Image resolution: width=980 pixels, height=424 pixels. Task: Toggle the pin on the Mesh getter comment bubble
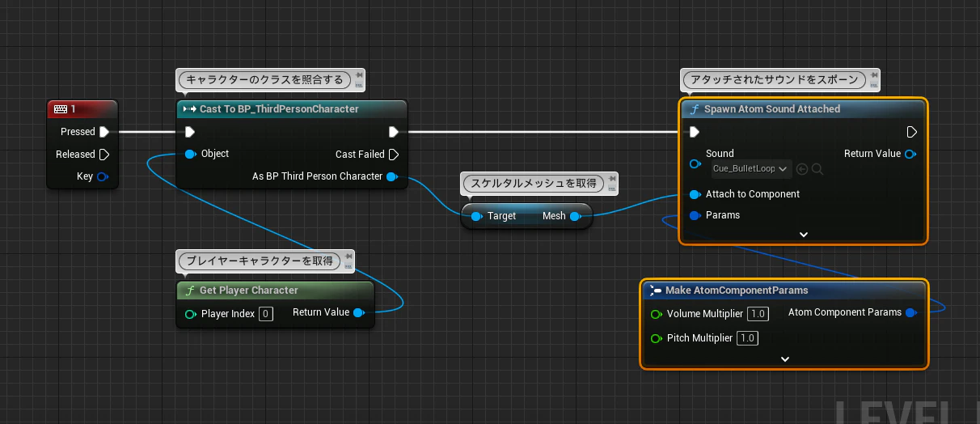coord(611,177)
